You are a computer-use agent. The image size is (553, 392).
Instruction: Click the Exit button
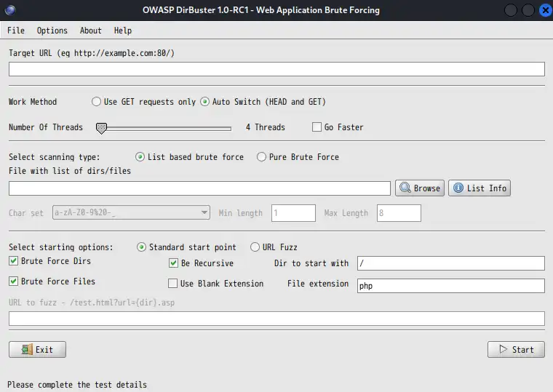click(x=37, y=349)
